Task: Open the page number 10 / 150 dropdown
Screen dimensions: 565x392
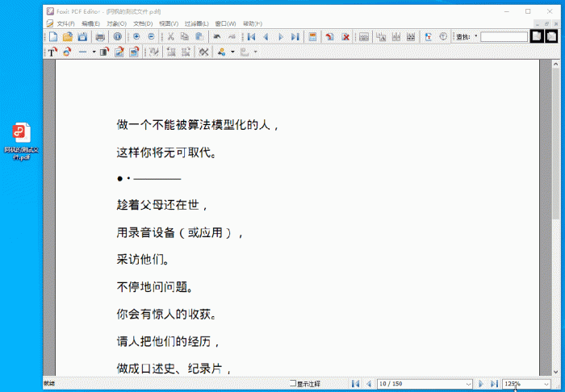Action: click(x=468, y=384)
